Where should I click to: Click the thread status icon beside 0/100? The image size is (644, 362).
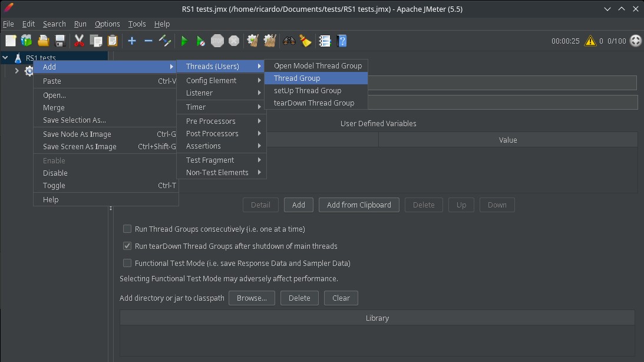(x=635, y=41)
